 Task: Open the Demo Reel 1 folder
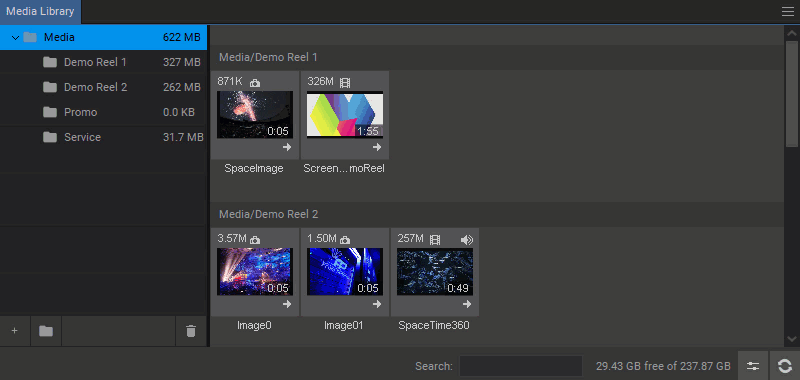[104, 62]
